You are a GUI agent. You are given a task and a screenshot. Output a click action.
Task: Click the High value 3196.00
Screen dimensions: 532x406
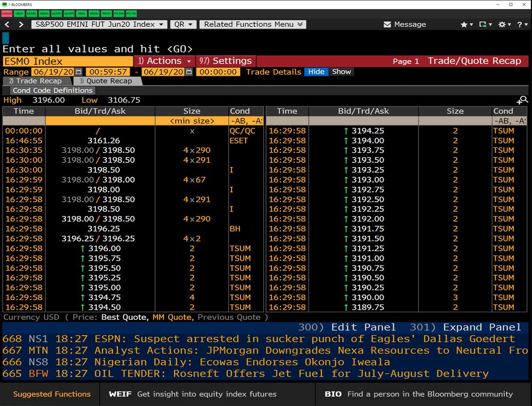tap(48, 100)
